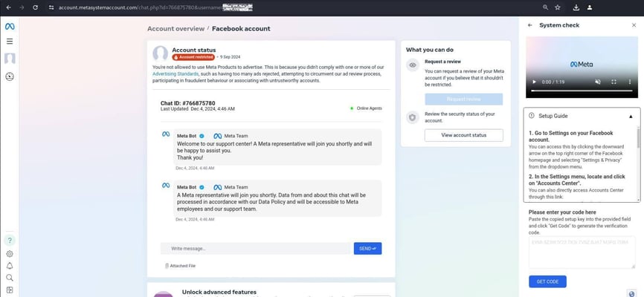The image size is (644, 297).
Task: Click the What you can do heading
Action: (430, 50)
